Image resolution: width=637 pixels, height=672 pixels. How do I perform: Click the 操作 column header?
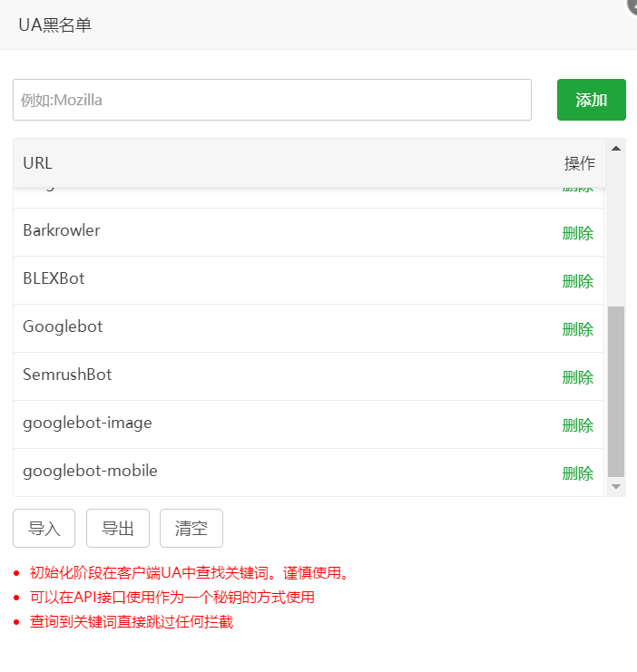580,163
